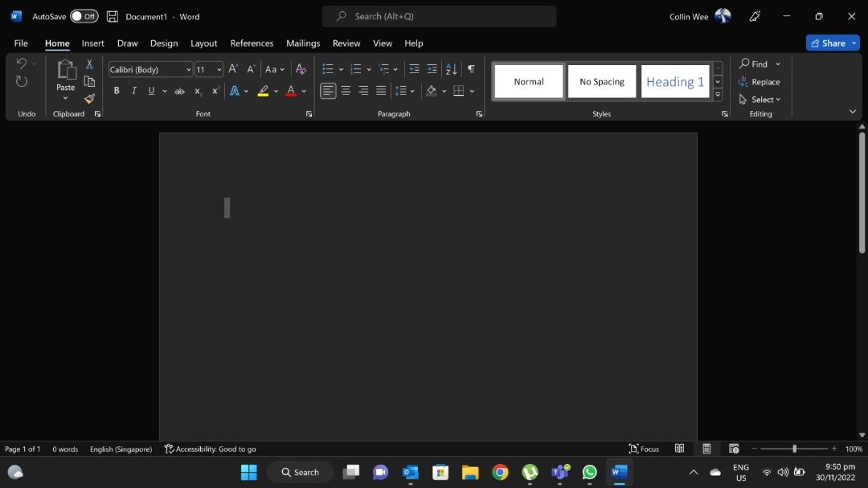Viewport: 868px width, 488px height.
Task: Click the pen Coming Soon icon
Action: click(755, 16)
